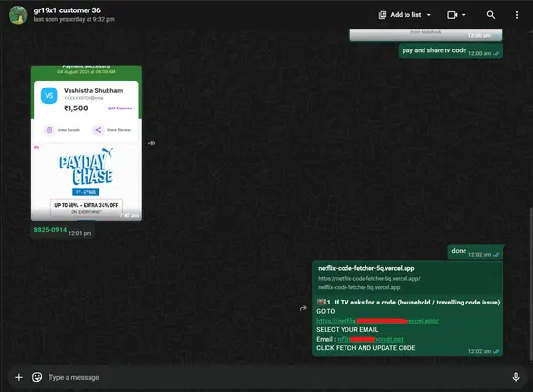The image size is (533, 392).
Task: Start a video call with the camera icon
Action: click(x=452, y=15)
